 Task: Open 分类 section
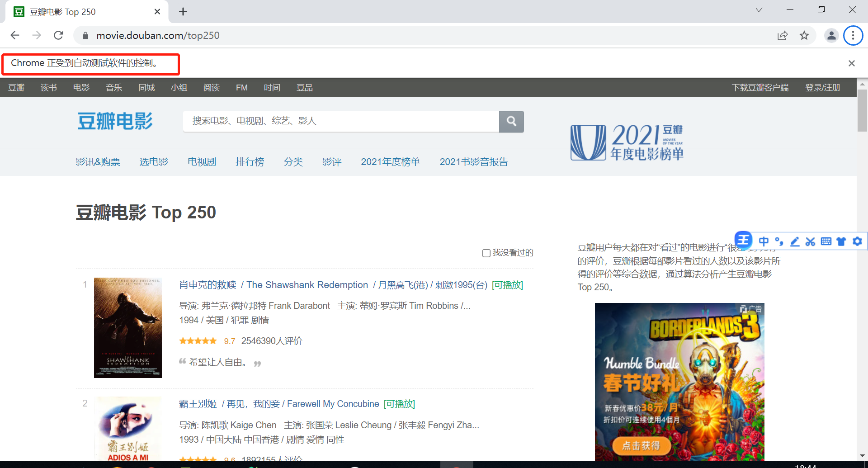tap(293, 162)
